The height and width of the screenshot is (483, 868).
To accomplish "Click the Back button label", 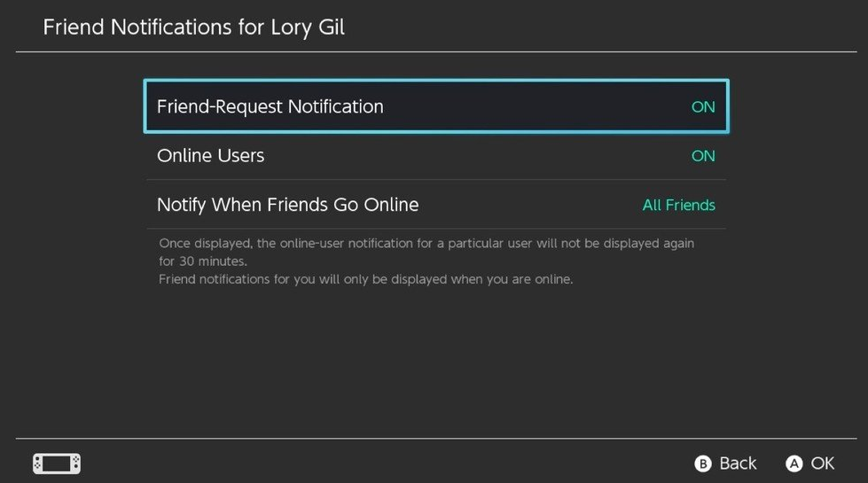I will (x=738, y=464).
